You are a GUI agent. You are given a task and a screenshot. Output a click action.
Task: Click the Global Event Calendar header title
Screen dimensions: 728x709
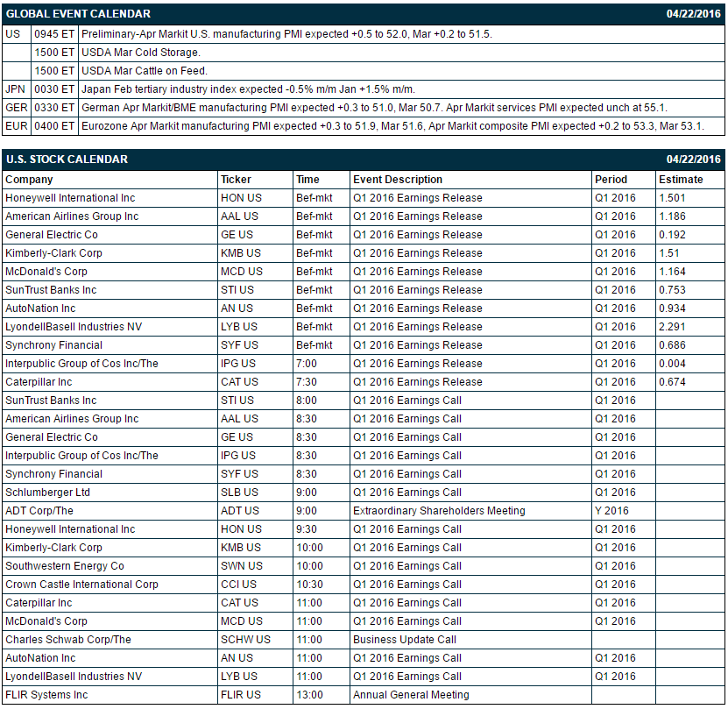78,14
